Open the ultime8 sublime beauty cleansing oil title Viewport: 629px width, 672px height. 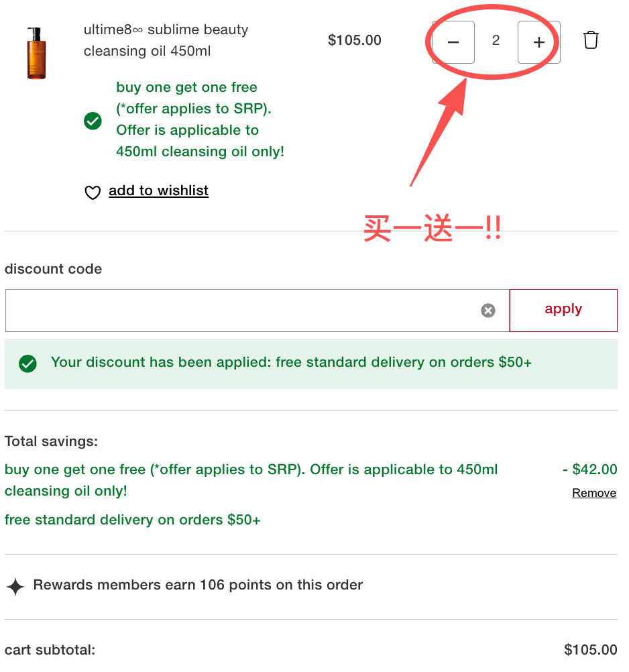166,40
